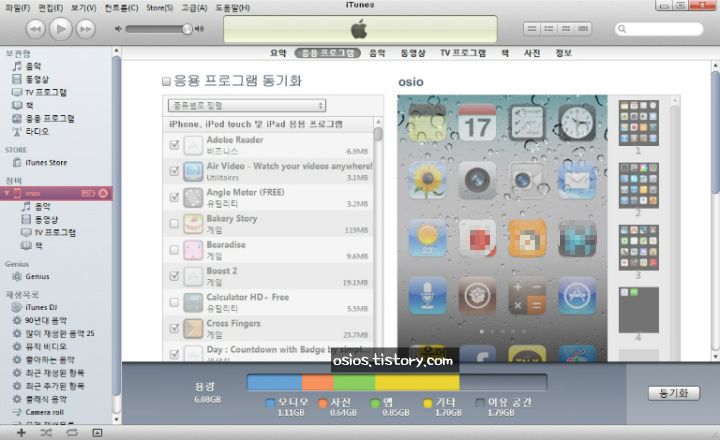Open the 컨트롤(C) menu
The image size is (720, 440).
[121, 8]
